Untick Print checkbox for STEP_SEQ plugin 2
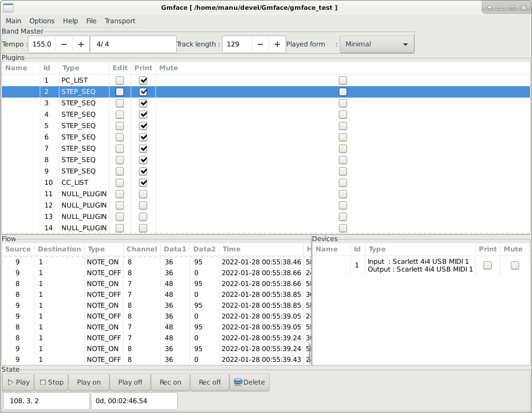The width and height of the screenshot is (532, 413). (143, 92)
